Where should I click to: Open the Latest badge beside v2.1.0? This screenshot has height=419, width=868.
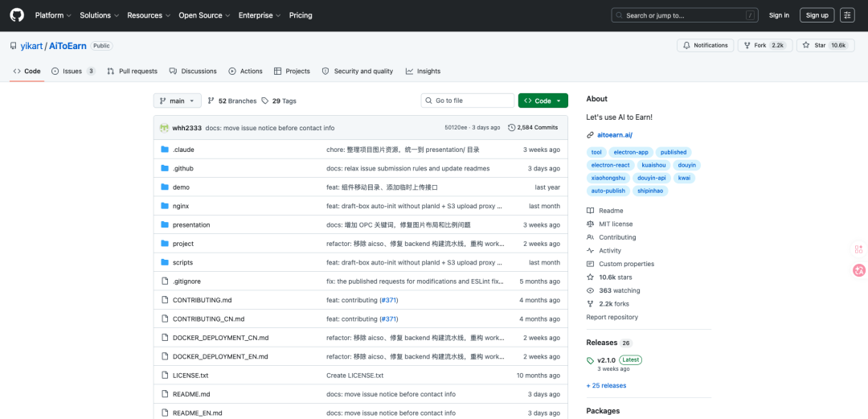click(x=631, y=360)
